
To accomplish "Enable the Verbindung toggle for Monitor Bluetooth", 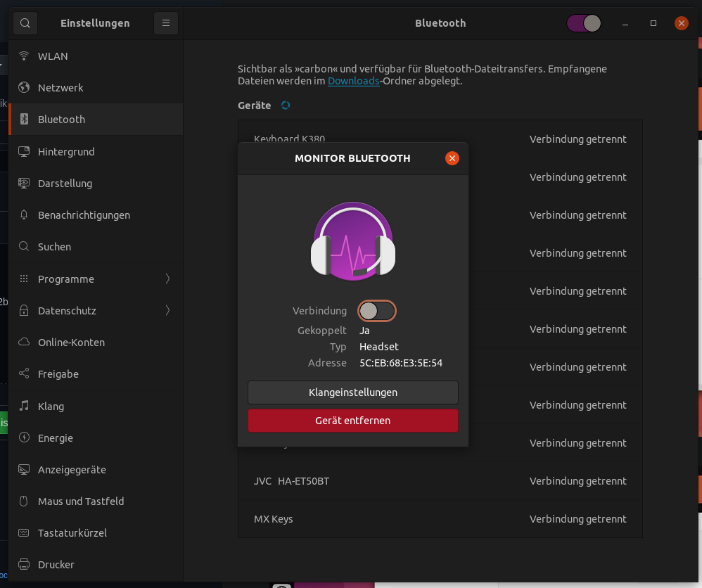I will (377, 310).
